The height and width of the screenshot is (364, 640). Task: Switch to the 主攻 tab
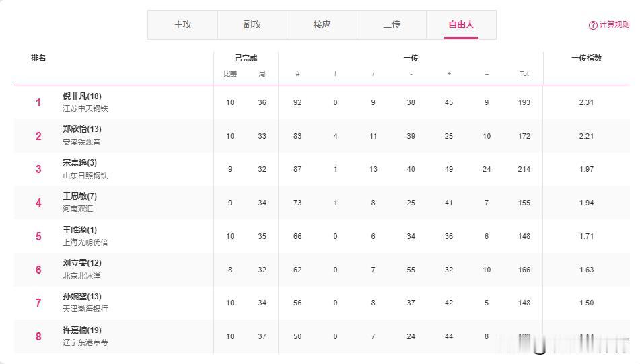click(182, 25)
